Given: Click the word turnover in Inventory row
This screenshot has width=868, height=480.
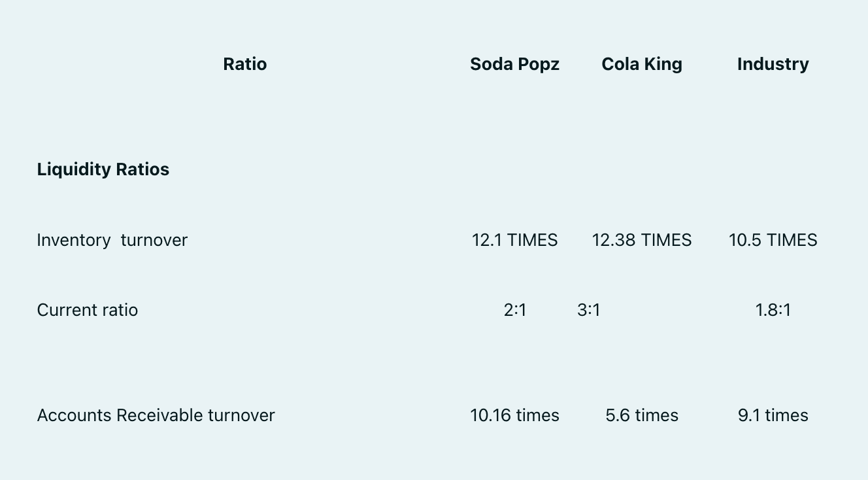Looking at the screenshot, I should (x=154, y=240).
